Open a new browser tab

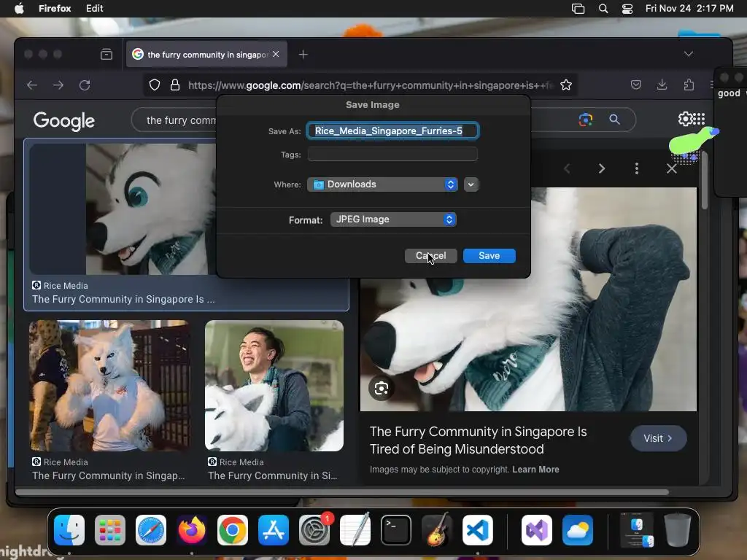point(303,54)
